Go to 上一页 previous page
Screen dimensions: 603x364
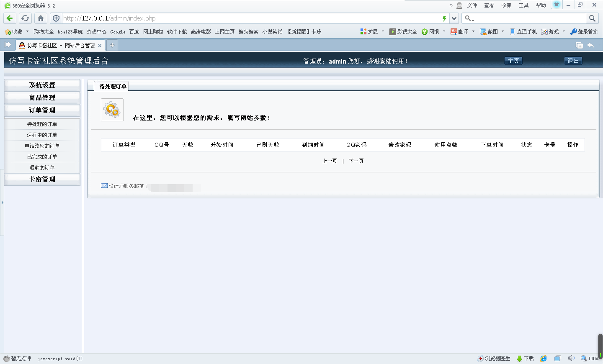(330, 161)
